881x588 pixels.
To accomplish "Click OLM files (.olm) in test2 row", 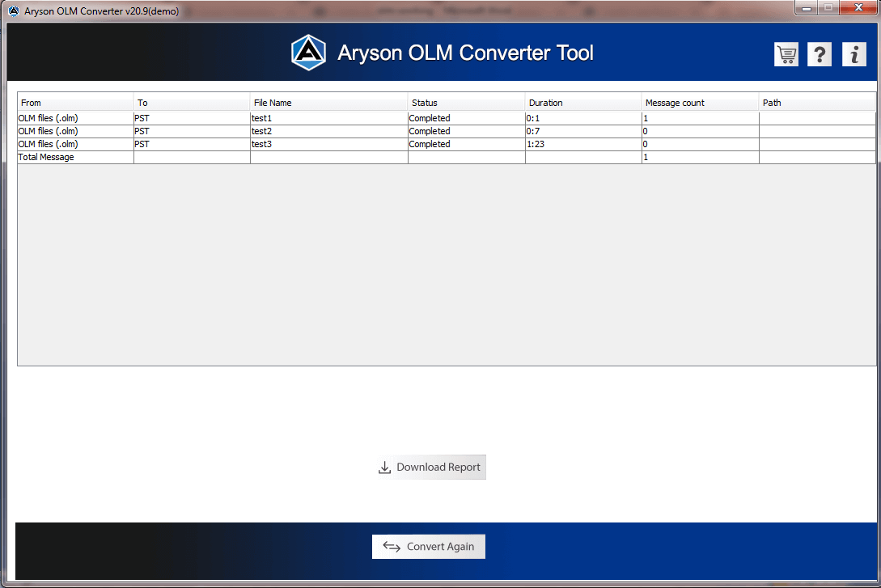I will (75, 131).
